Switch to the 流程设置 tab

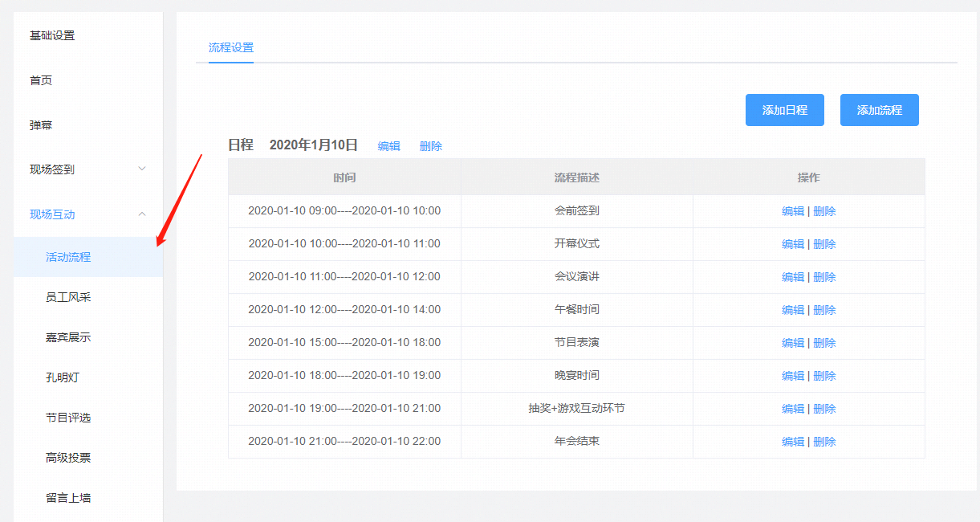click(x=231, y=47)
